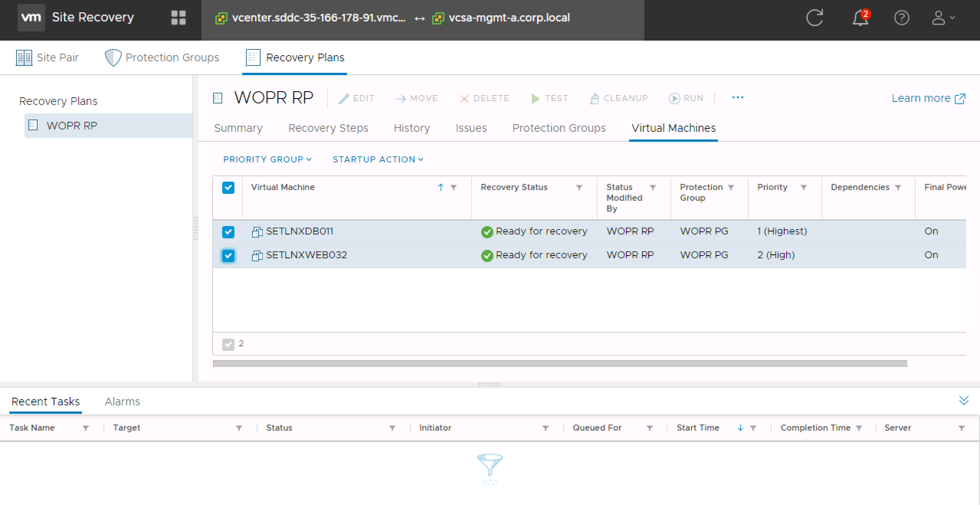Image resolution: width=980 pixels, height=505 pixels.
Task: Open the Task Name column filter
Action: [86, 428]
